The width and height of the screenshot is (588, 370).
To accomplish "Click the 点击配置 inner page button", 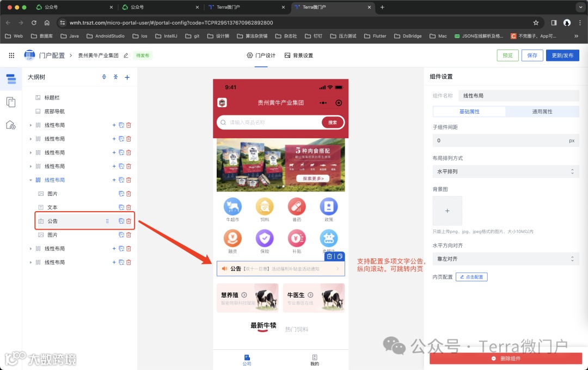I will tap(471, 277).
